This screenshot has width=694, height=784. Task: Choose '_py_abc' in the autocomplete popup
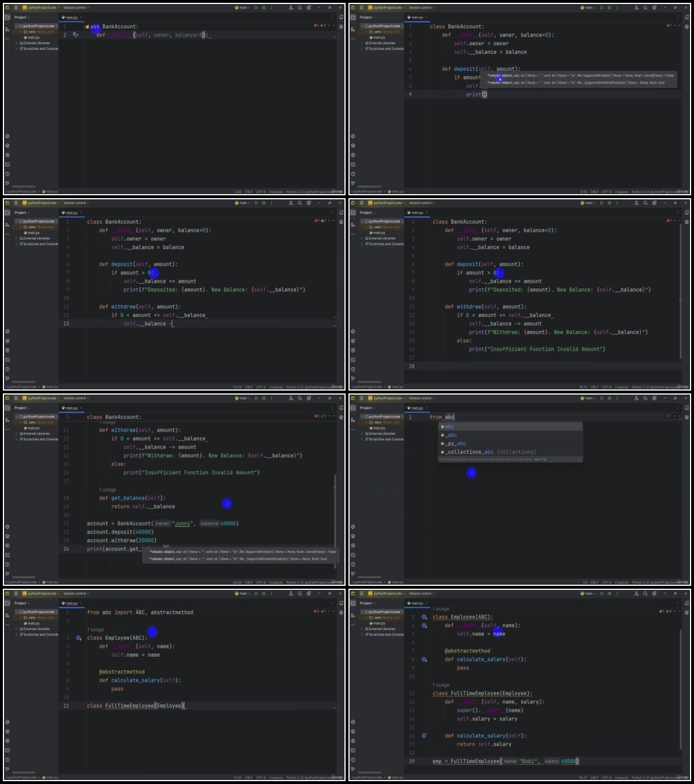(510, 444)
